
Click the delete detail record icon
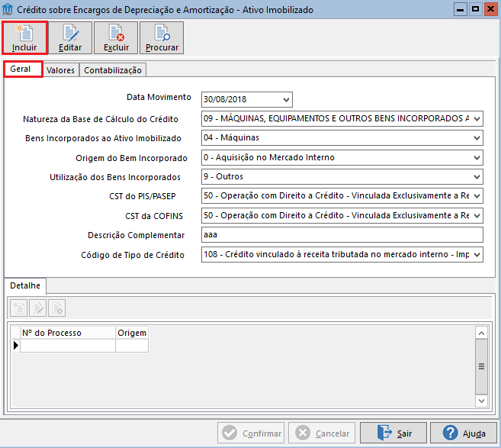pos(57,308)
